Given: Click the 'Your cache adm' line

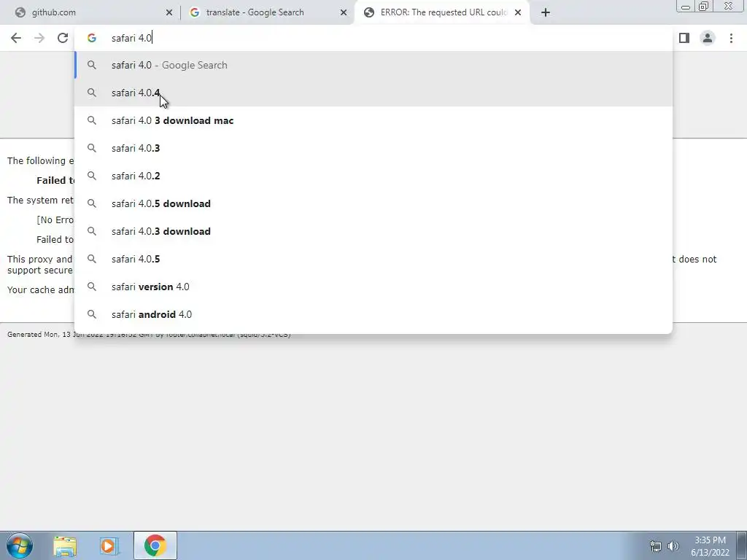Looking at the screenshot, I should pos(41,290).
